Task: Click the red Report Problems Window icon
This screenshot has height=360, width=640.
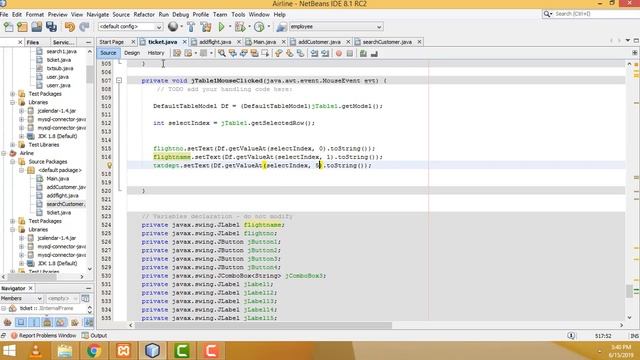Action: [14, 336]
